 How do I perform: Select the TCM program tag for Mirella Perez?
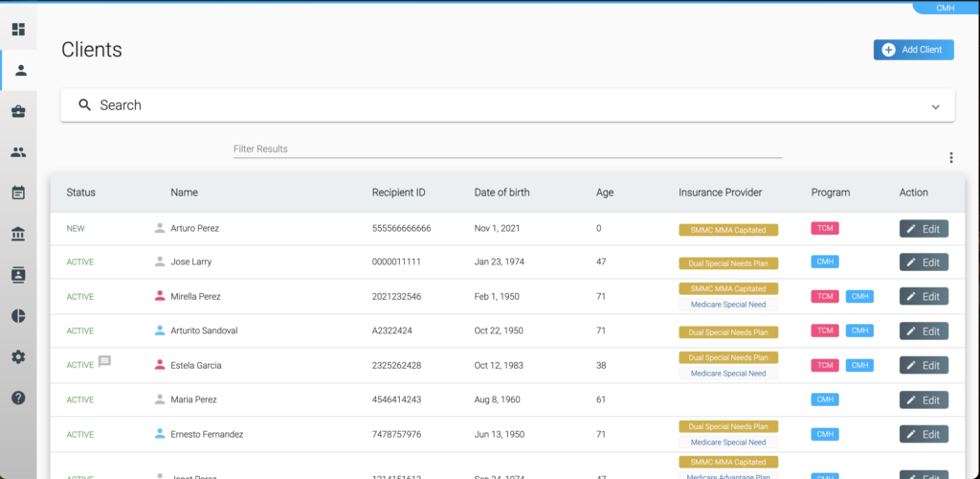824,296
